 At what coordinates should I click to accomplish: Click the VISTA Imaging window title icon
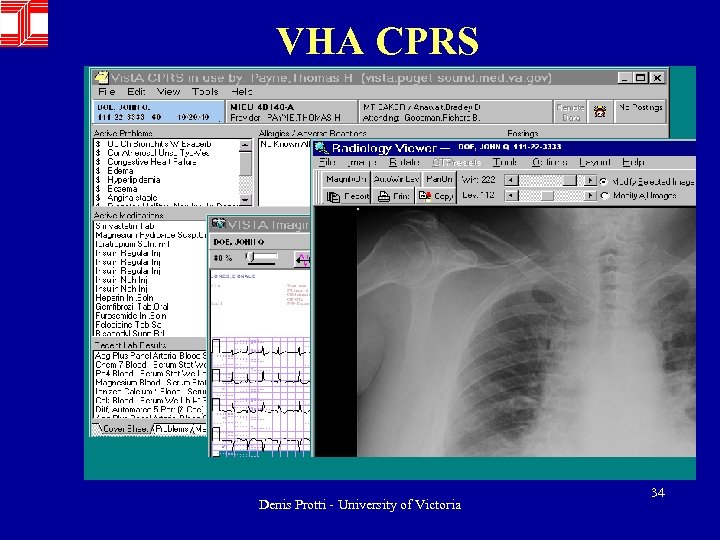[x=219, y=224]
